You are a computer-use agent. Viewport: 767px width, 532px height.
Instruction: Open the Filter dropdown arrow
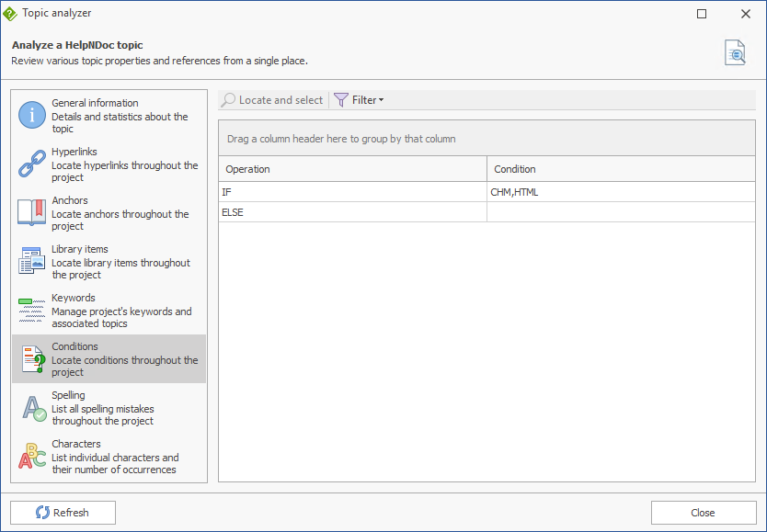pos(382,100)
